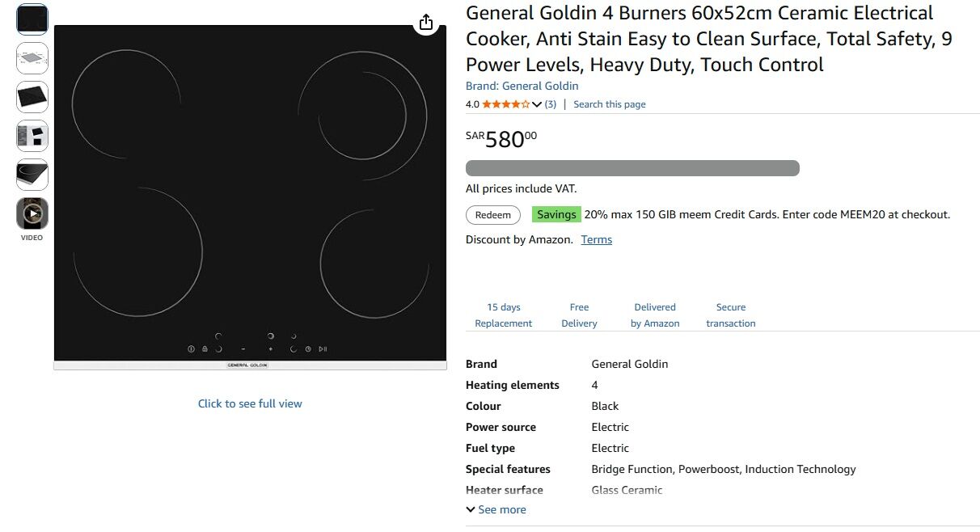Click Secure transaction info

[731, 315]
